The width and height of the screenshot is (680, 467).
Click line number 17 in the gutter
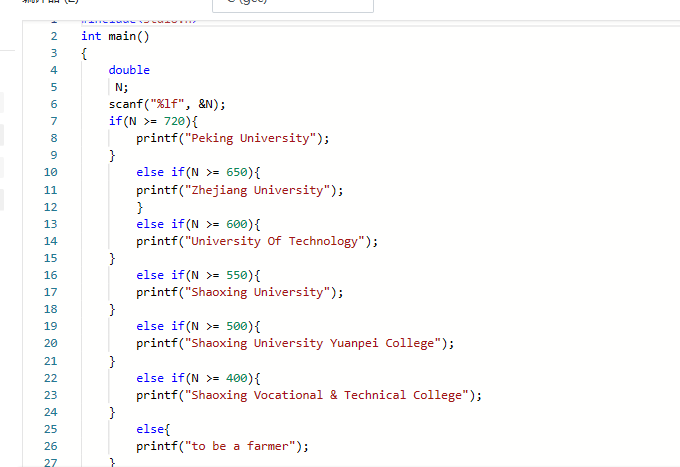pos(50,293)
